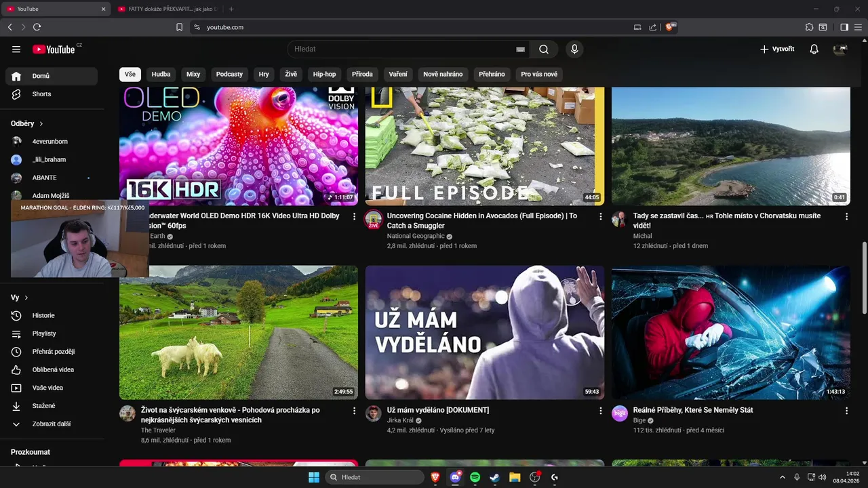This screenshot has width=868, height=488.
Task: Open 4everunborn subscription channel
Action: 52,142
